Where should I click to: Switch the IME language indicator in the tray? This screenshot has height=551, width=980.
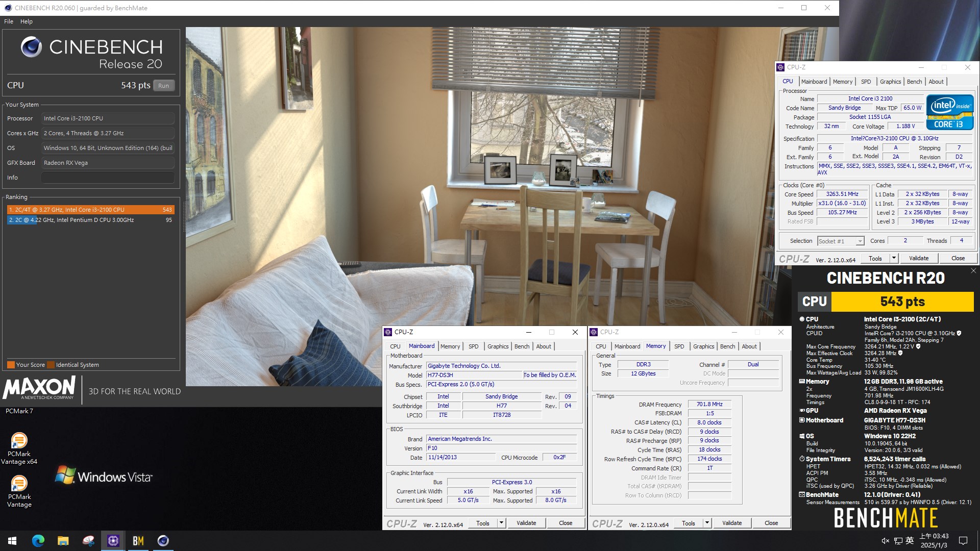[x=910, y=541]
